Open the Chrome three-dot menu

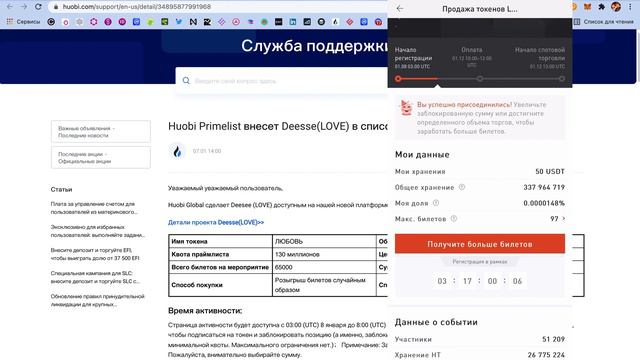point(630,7)
